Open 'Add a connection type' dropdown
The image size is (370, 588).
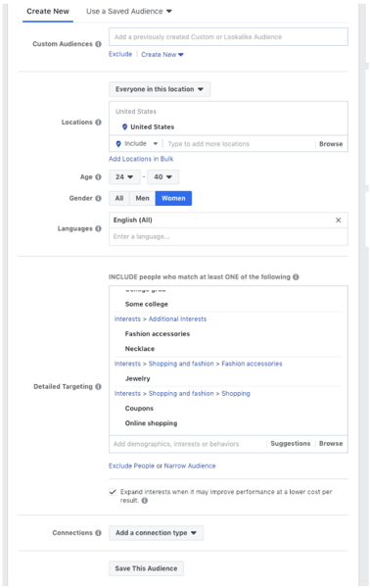(157, 533)
